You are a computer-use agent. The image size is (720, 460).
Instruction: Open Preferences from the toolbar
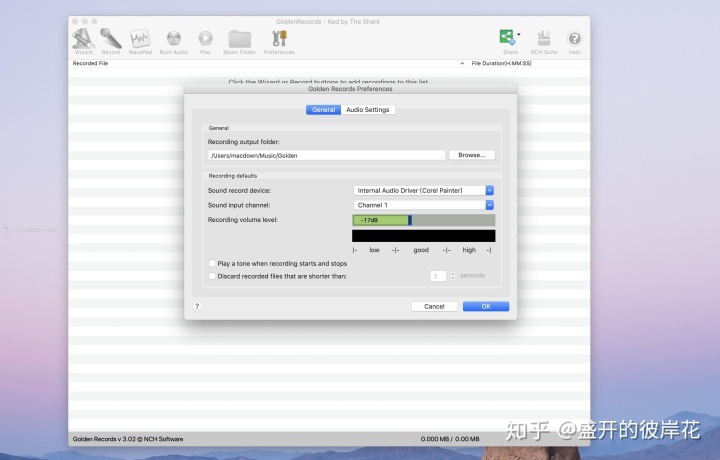click(x=279, y=41)
